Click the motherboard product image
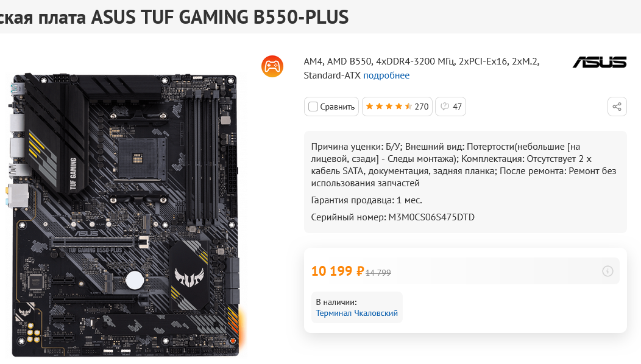This screenshot has width=641, height=364. tap(125, 214)
